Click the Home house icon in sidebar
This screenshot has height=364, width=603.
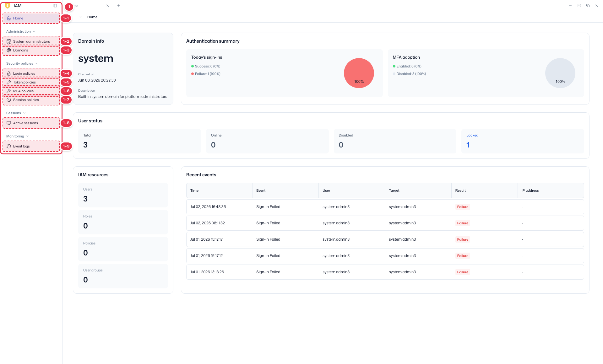pos(9,18)
